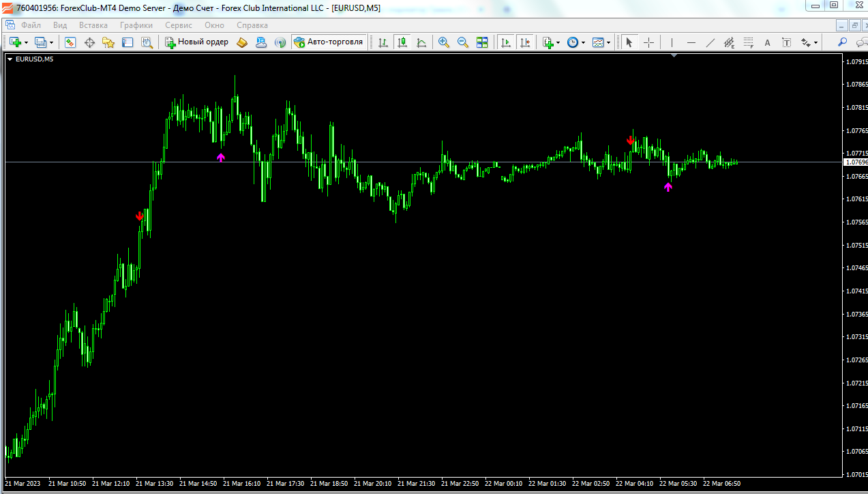Zoom out the chart
This screenshot has width=868, height=494.
pyautogui.click(x=463, y=42)
